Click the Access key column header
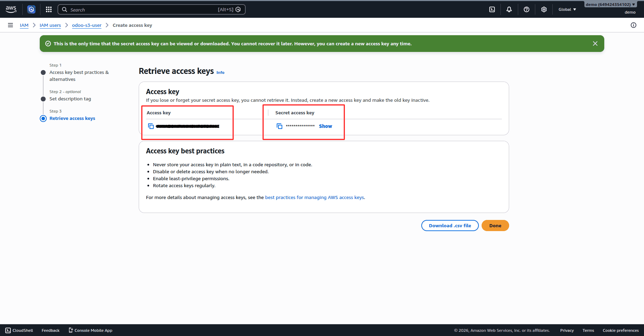This screenshot has height=336, width=644. pos(159,113)
